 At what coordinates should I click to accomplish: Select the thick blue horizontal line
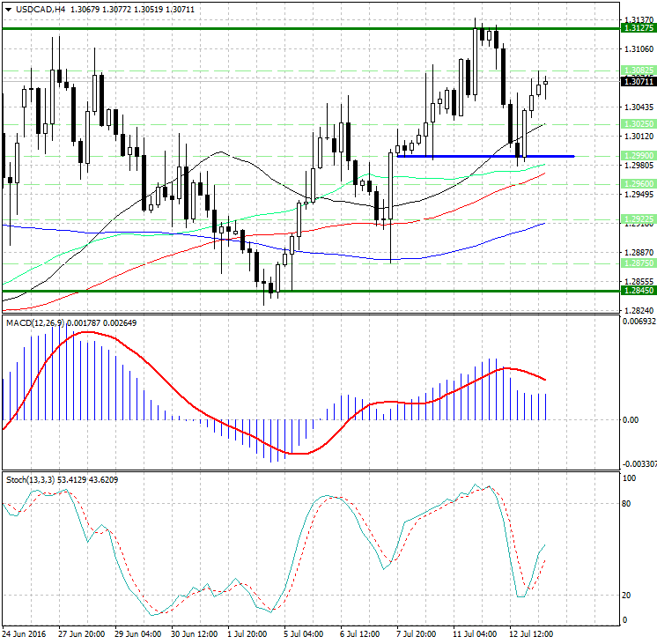[x=484, y=156]
